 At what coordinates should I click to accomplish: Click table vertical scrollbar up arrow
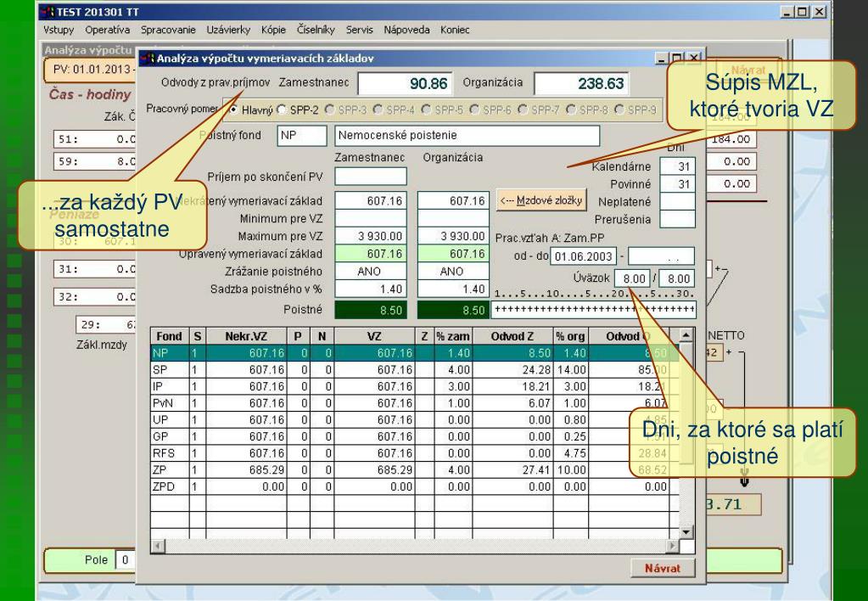[x=686, y=334]
